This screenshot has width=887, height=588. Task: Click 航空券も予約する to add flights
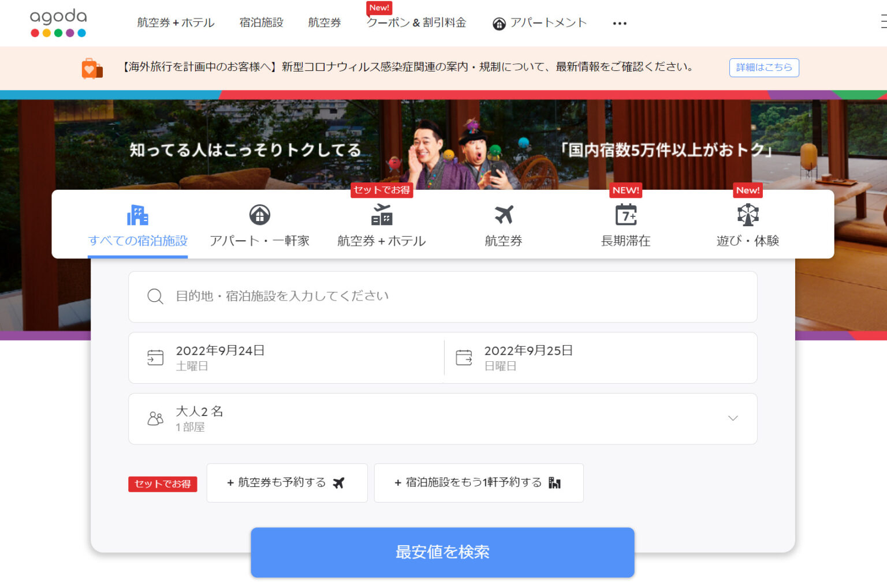point(287,482)
